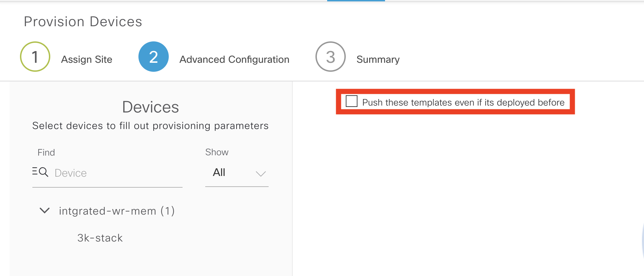644x276 pixels.
Task: Collapse the intgrated-wr-mem group chevron
Action: click(x=45, y=210)
